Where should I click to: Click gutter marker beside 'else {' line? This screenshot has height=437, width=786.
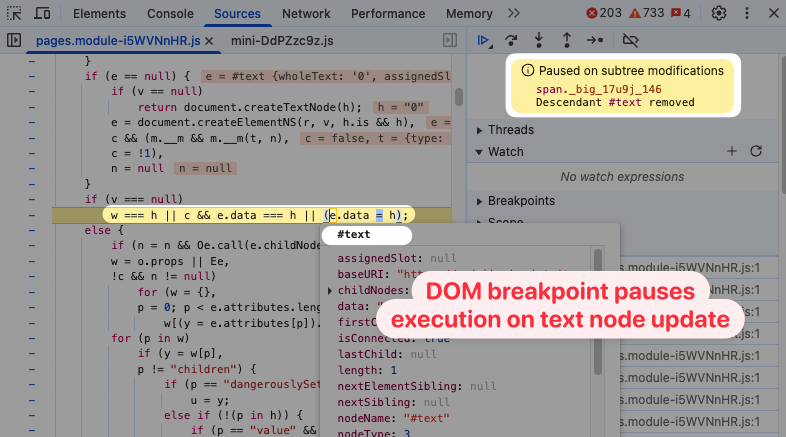32,231
